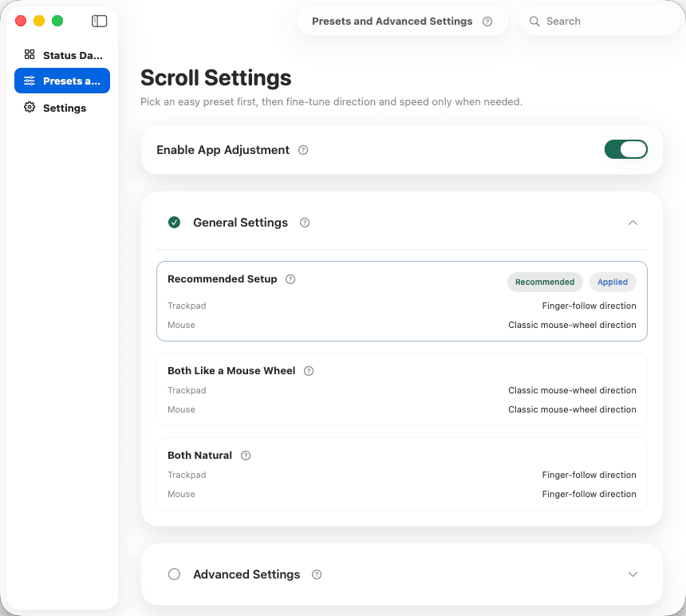Screen dimensions: 686x616
Task: Open help icon beside Both Natural
Action: (x=246, y=456)
